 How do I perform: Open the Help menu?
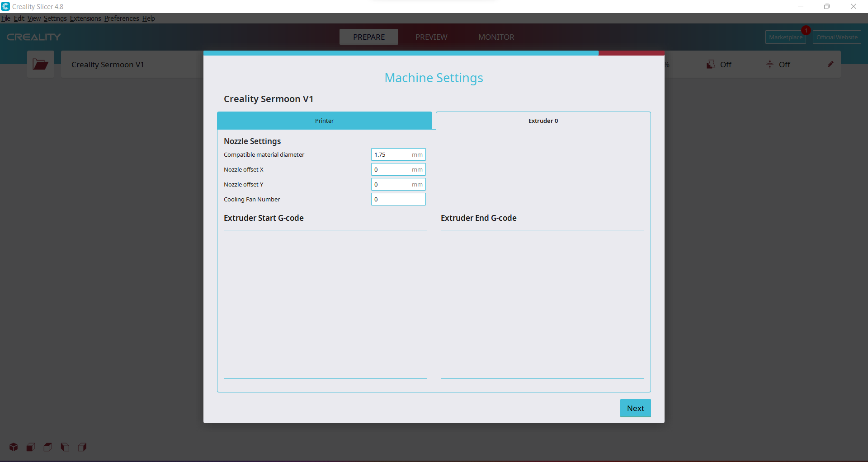click(149, 19)
